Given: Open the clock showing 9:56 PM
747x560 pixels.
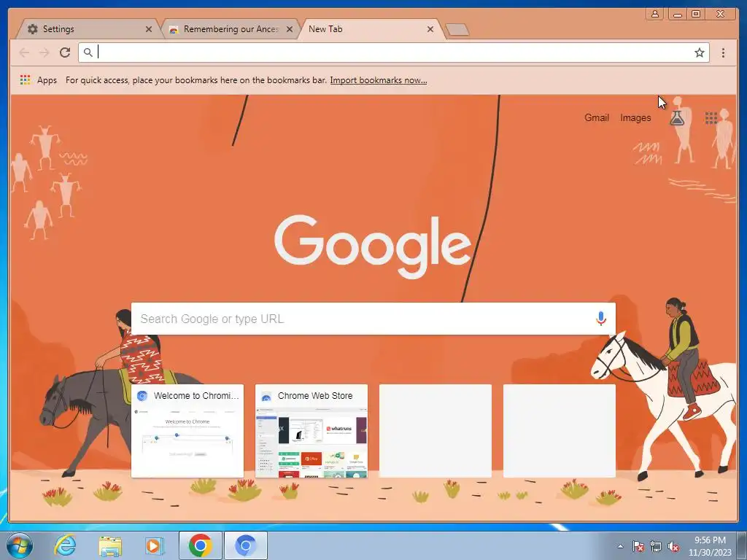Looking at the screenshot, I should click(x=709, y=546).
